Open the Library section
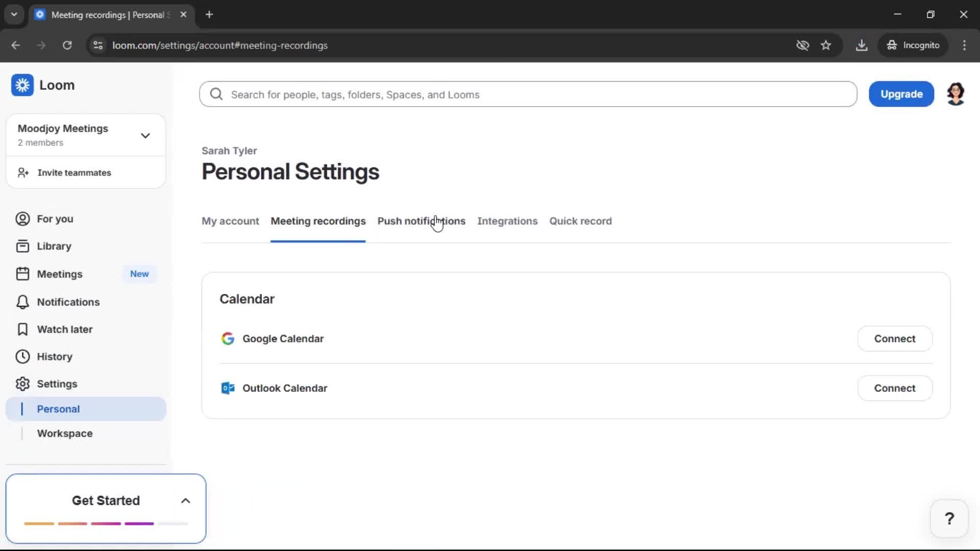Image resolution: width=980 pixels, height=551 pixels. coord(54,246)
